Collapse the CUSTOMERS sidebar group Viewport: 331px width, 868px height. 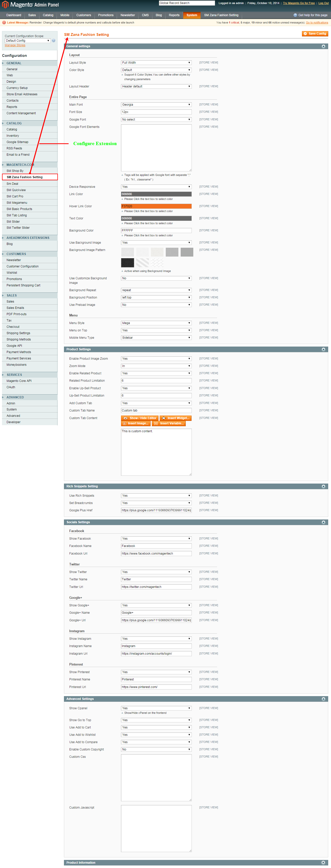[30, 254]
